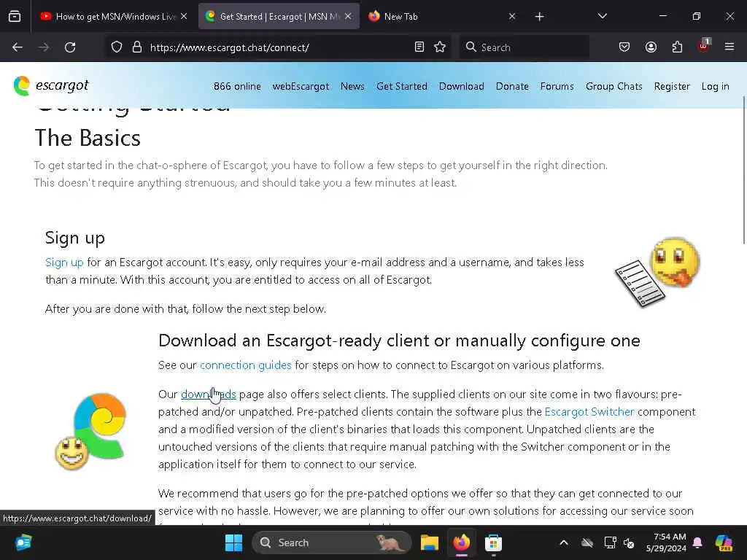Follow the downloads link in the paragraph
This screenshot has width=747, height=560.
[208, 394]
